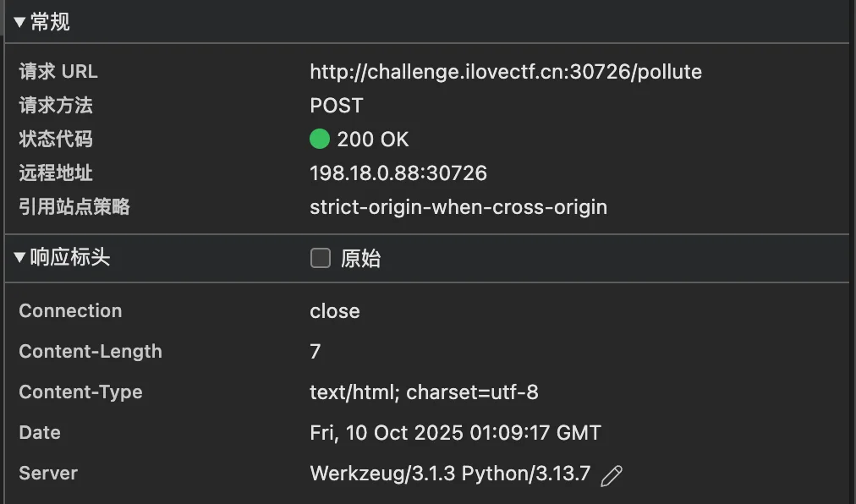Click the request URL ending in /pollute
Viewport: 856px width, 504px height.
(x=506, y=72)
